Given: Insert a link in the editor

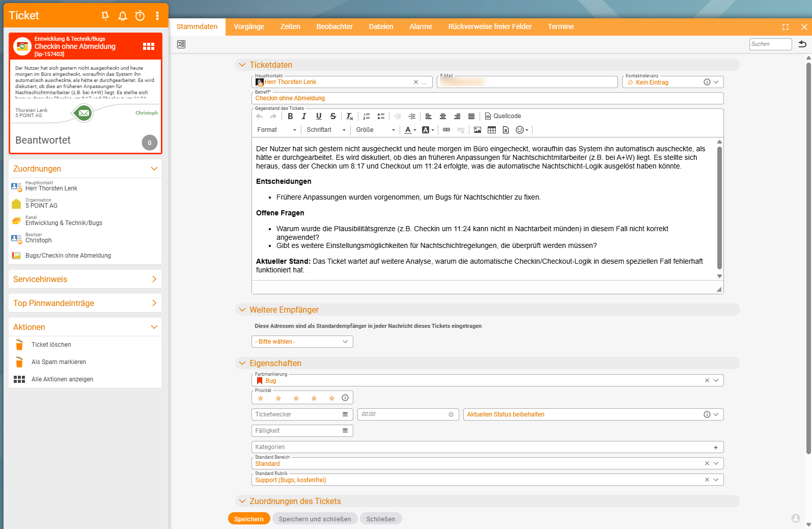Looking at the screenshot, I should (x=446, y=130).
